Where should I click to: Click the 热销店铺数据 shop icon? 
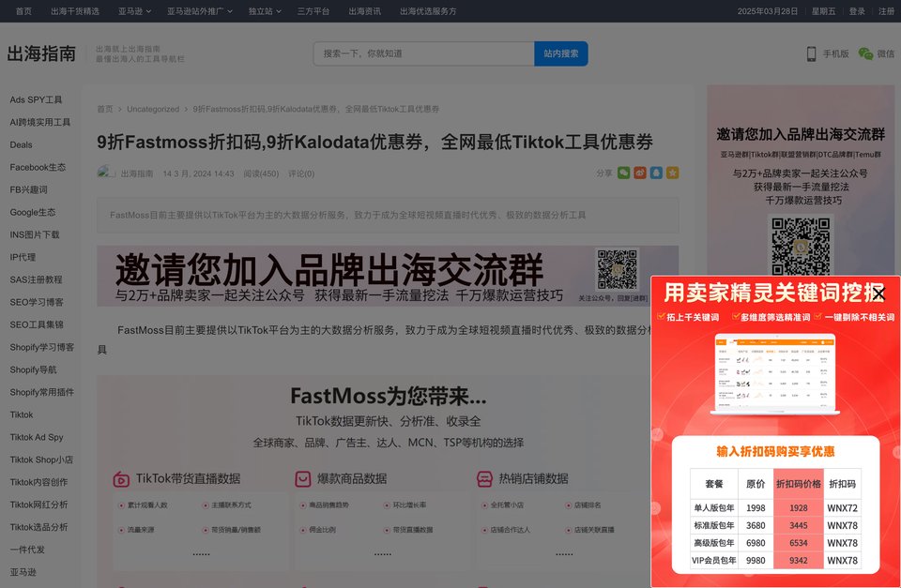point(484,479)
